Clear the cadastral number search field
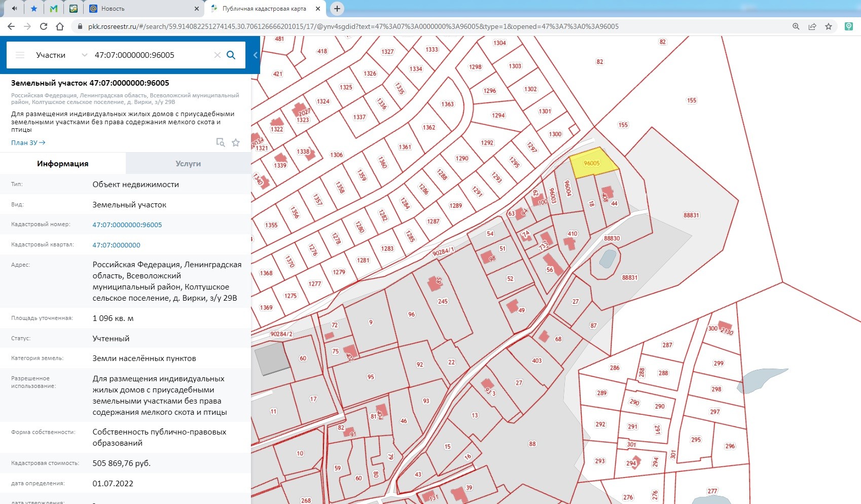The height and width of the screenshot is (504, 861). [x=217, y=55]
